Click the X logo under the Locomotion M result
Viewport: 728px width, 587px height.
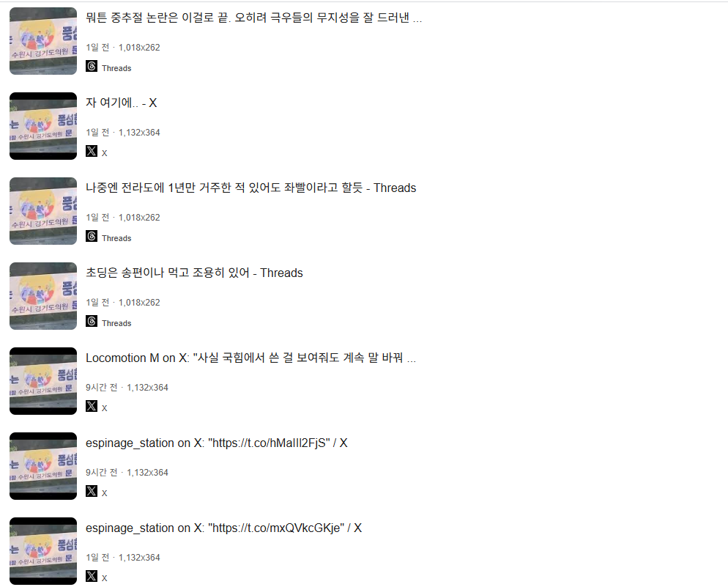[x=92, y=406]
